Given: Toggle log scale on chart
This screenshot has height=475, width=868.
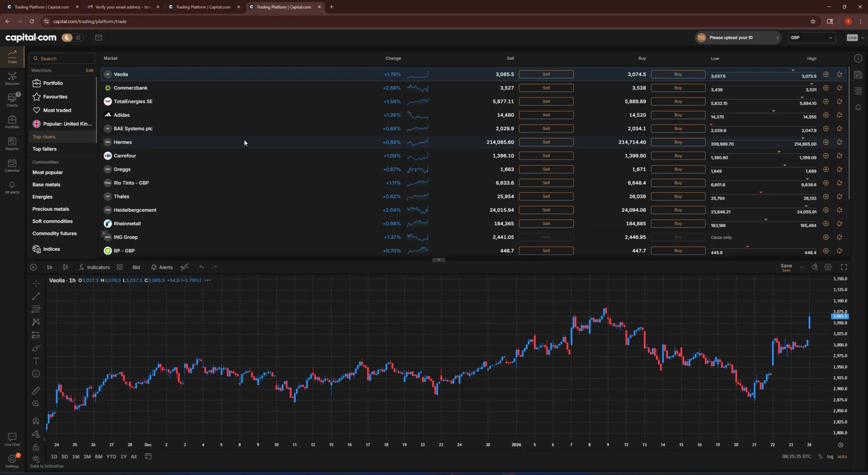Looking at the screenshot, I should tap(830, 457).
